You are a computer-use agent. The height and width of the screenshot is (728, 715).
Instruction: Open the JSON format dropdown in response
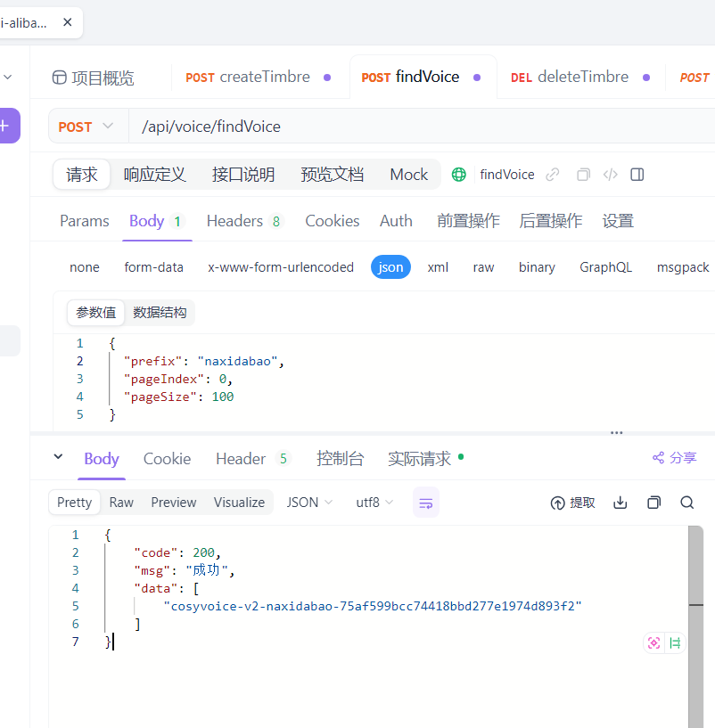(308, 503)
